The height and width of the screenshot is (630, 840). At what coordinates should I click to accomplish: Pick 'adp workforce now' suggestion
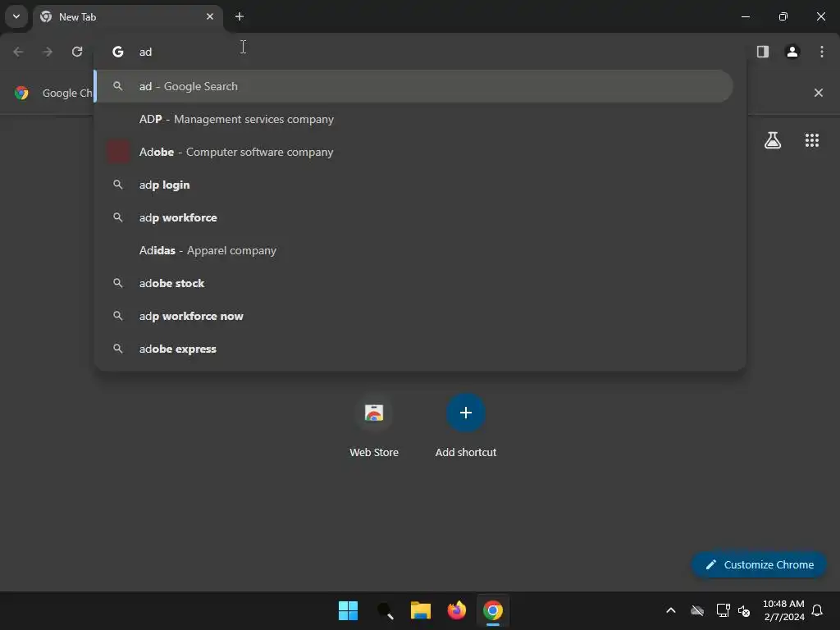[413, 316]
